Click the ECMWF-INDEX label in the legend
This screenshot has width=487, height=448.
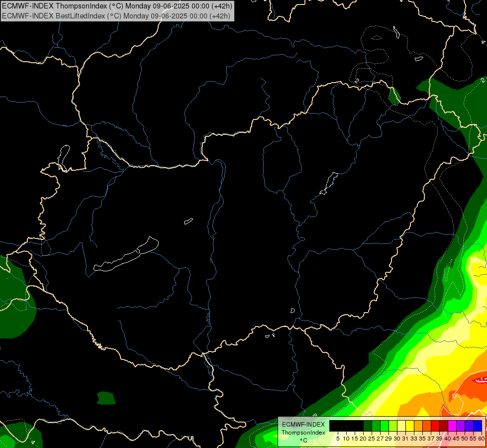[x=303, y=425]
